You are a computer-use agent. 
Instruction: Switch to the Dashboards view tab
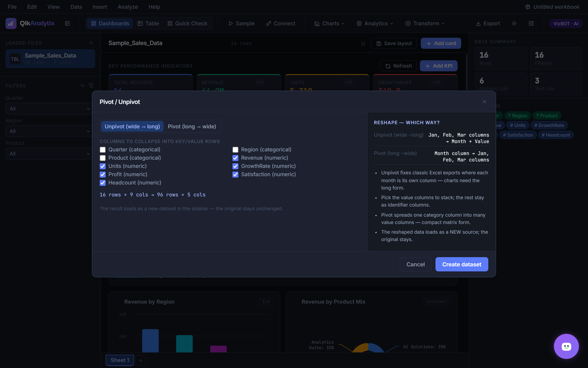[110, 23]
